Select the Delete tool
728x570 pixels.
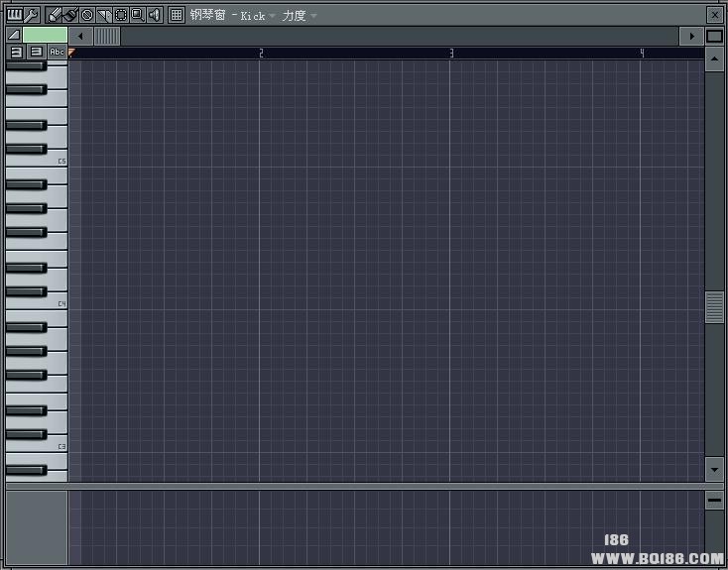[87, 15]
